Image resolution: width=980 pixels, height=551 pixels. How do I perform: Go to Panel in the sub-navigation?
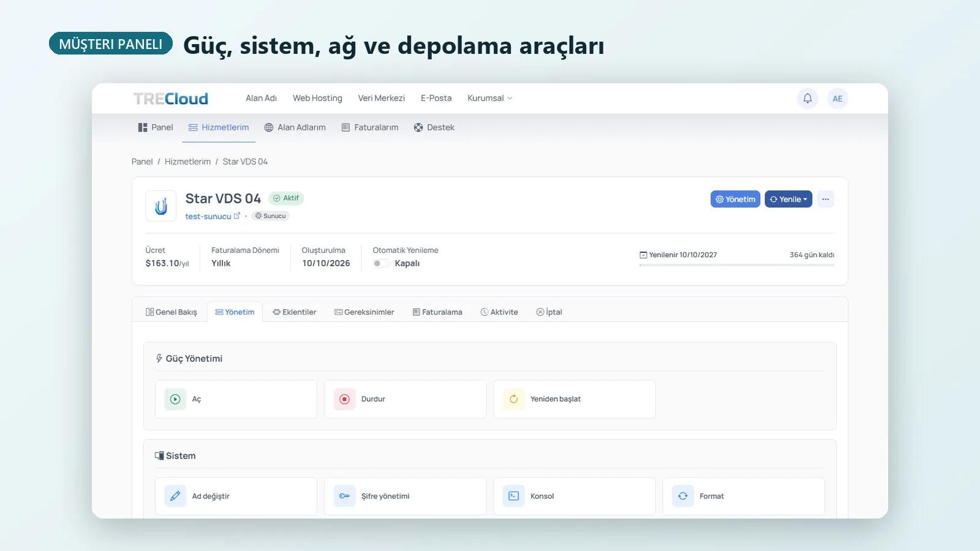[156, 127]
